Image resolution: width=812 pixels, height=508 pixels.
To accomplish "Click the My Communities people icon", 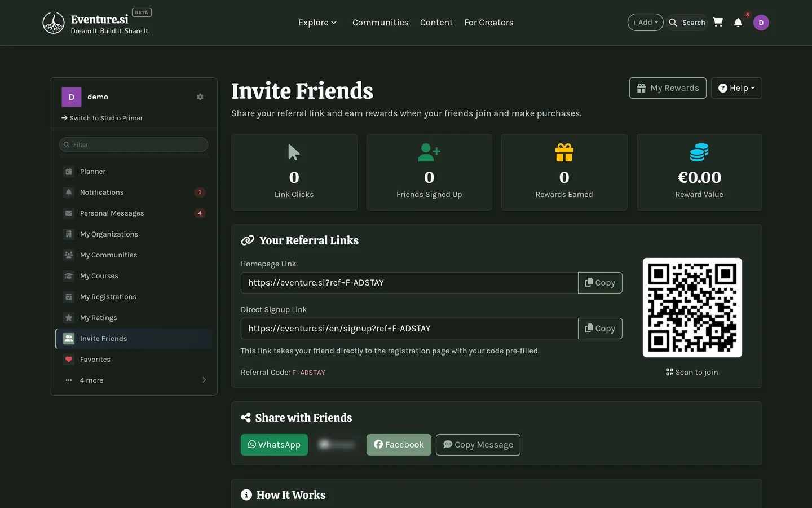I will tap(69, 255).
